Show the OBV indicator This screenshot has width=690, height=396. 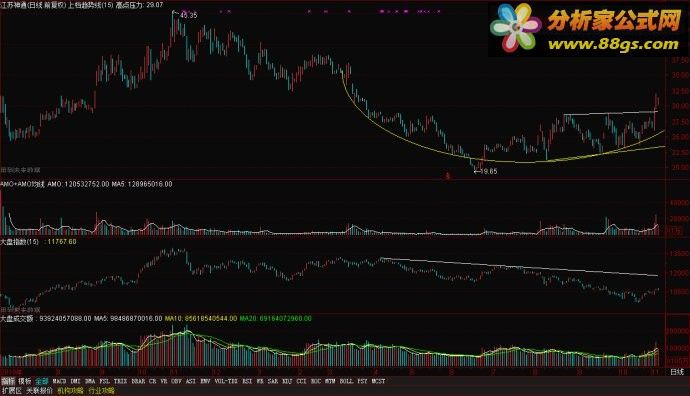click(x=176, y=381)
